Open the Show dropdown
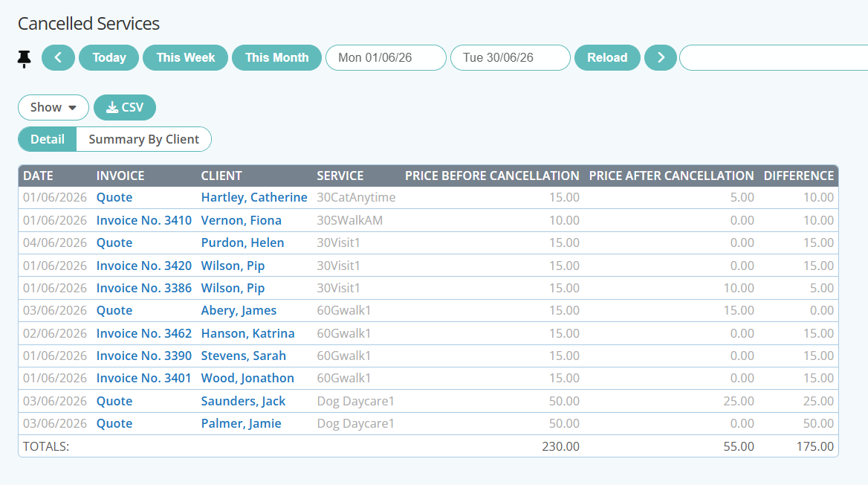 54,108
